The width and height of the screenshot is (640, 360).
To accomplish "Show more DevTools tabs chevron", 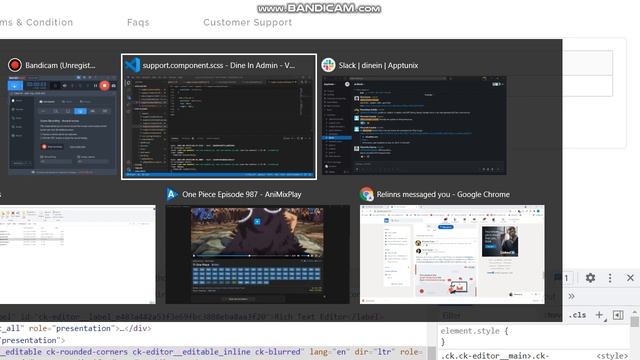I will pos(571,296).
